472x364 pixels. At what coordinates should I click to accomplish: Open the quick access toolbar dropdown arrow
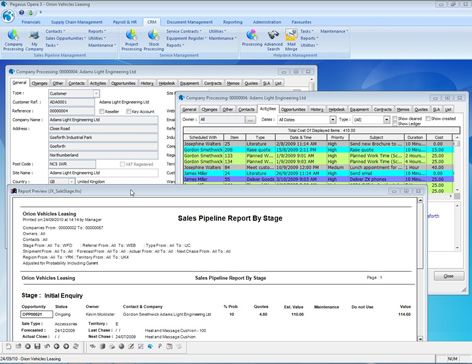[40, 13]
